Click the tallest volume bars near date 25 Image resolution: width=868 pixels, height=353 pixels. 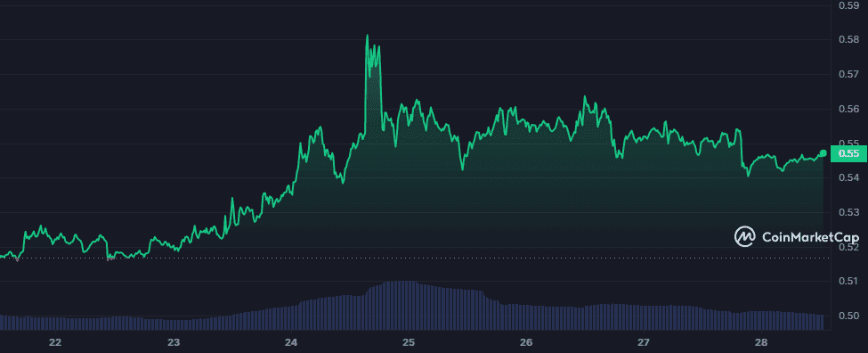click(x=401, y=306)
